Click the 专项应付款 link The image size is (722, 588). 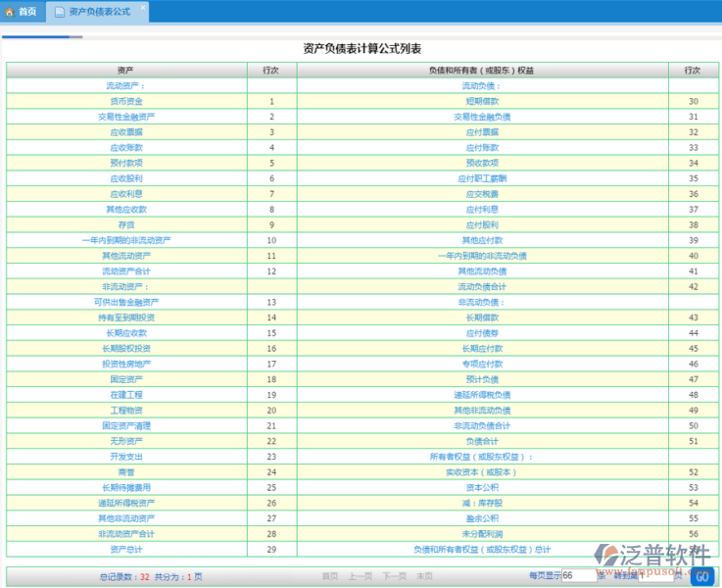tap(482, 364)
